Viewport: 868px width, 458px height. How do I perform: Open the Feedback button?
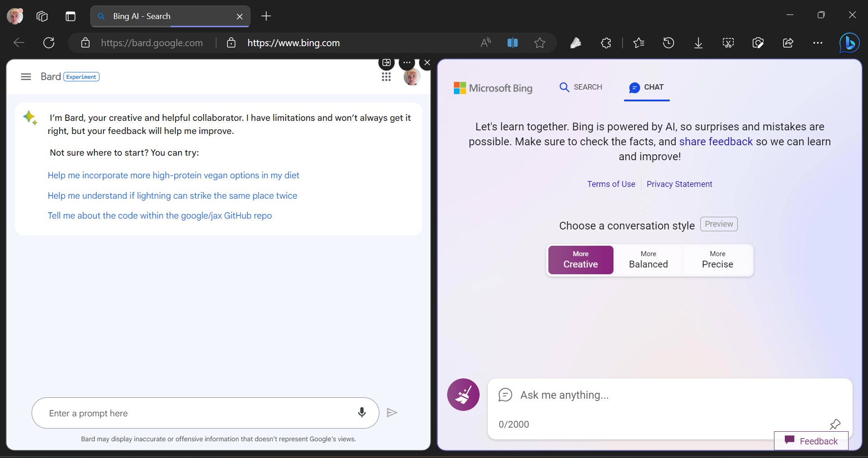811,441
